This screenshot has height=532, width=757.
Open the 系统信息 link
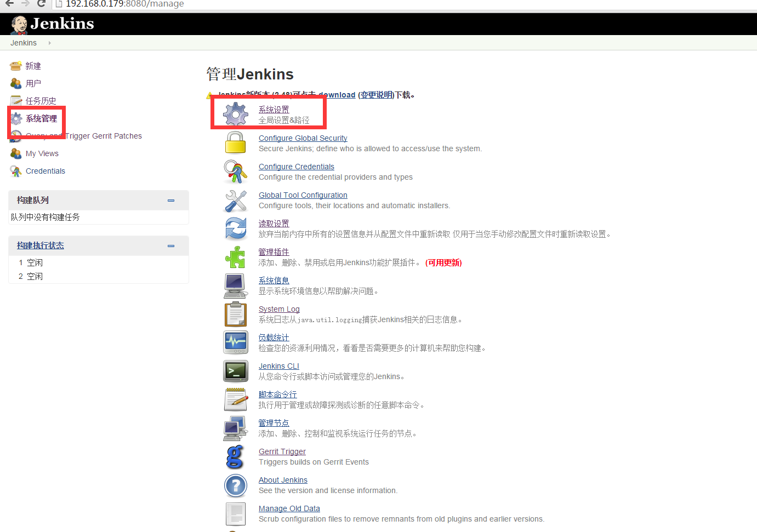(274, 281)
